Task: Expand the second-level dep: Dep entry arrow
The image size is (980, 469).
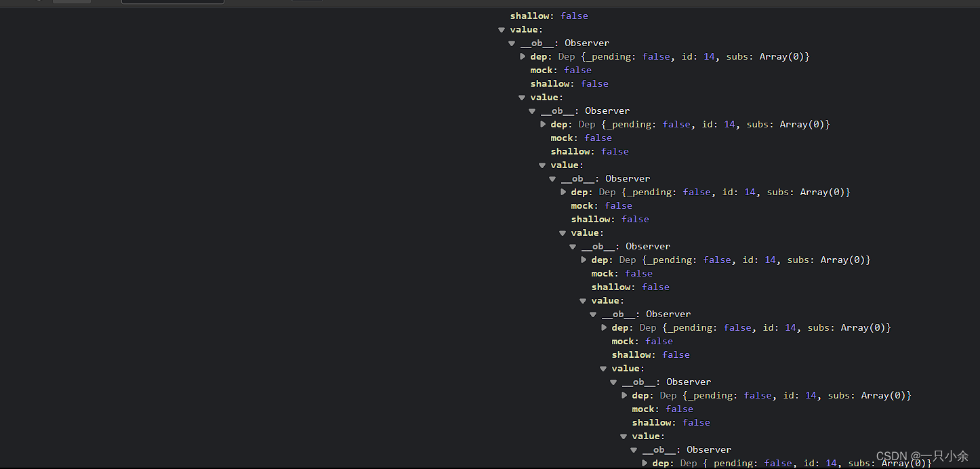Action: (543, 125)
